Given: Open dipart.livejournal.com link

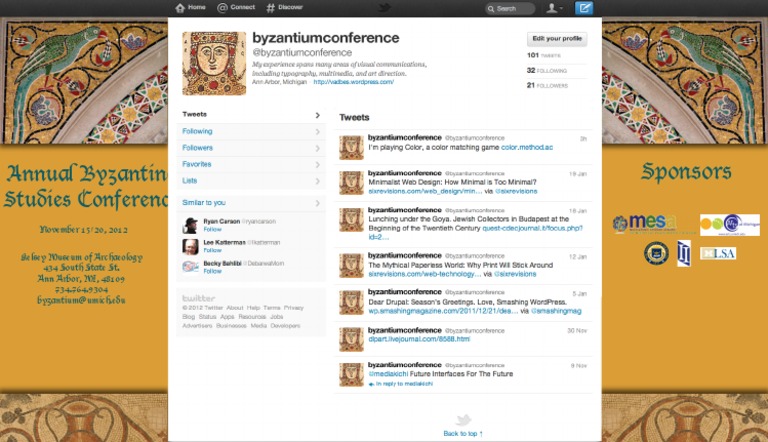Looking at the screenshot, I should click(x=419, y=339).
